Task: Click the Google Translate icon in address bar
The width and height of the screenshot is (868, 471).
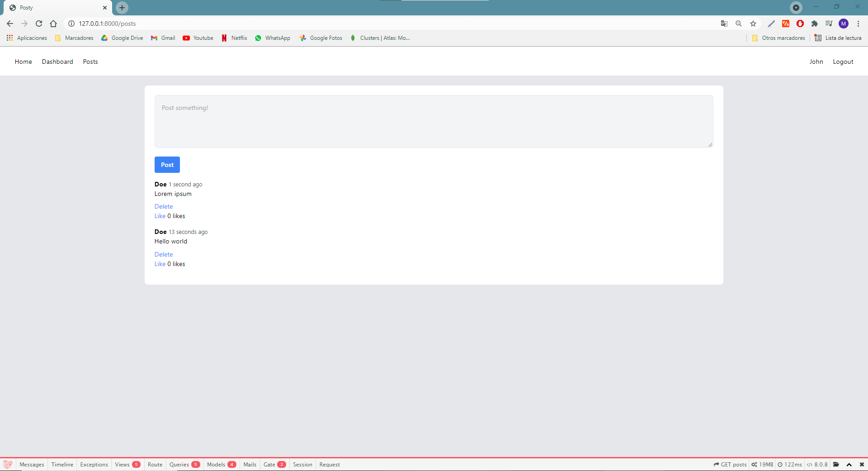Action: pos(724,24)
